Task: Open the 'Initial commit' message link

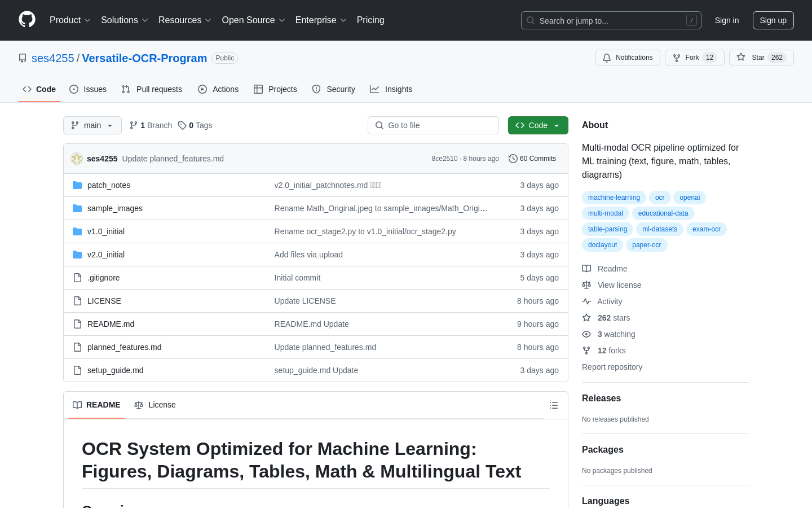Action: [x=297, y=278]
